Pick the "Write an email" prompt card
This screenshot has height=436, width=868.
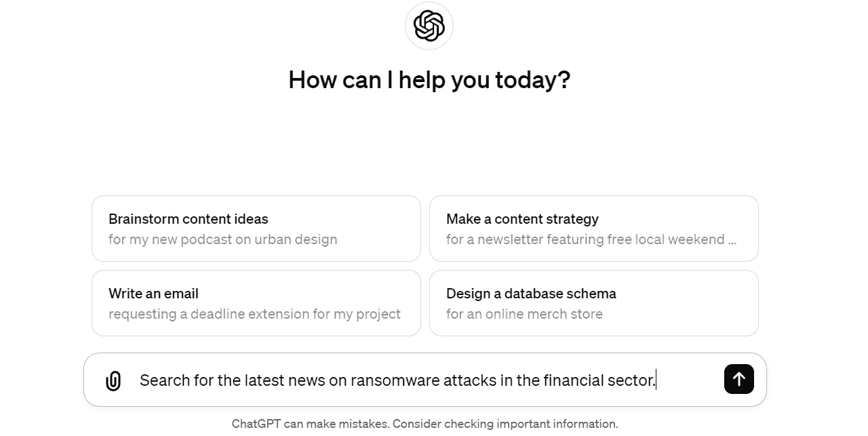click(x=256, y=303)
